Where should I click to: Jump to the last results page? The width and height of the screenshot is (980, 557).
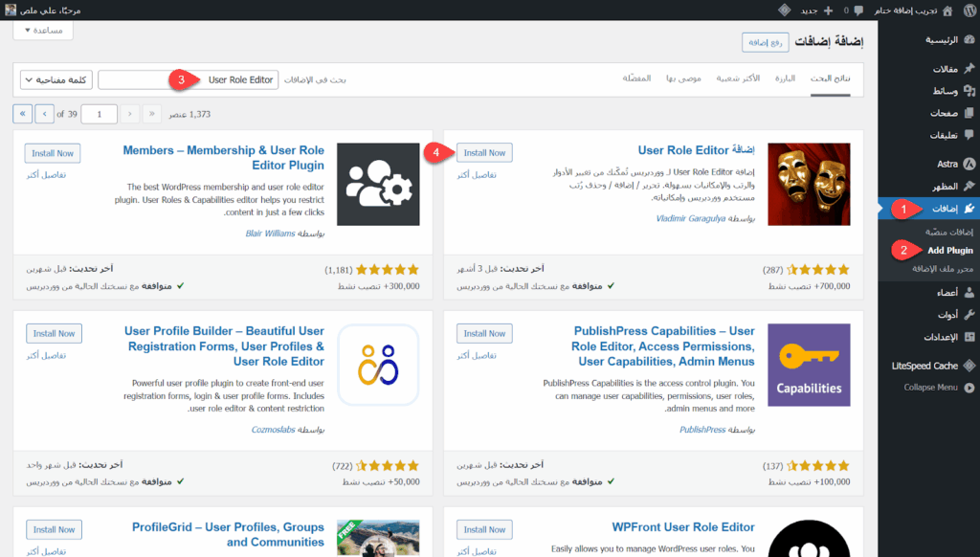(x=23, y=114)
